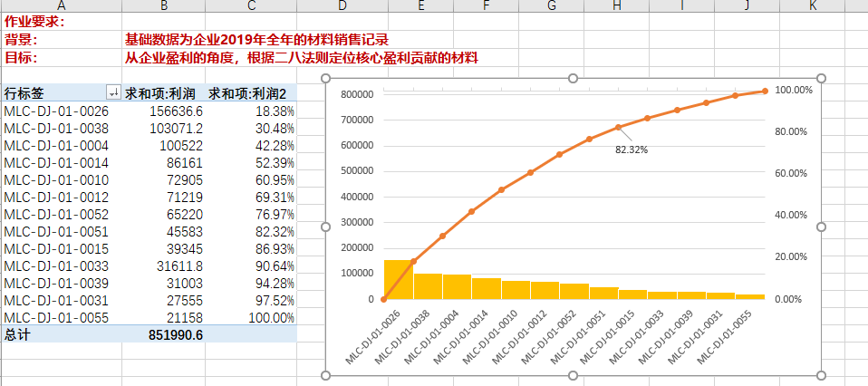Select profit value 31611.8

coord(180,266)
